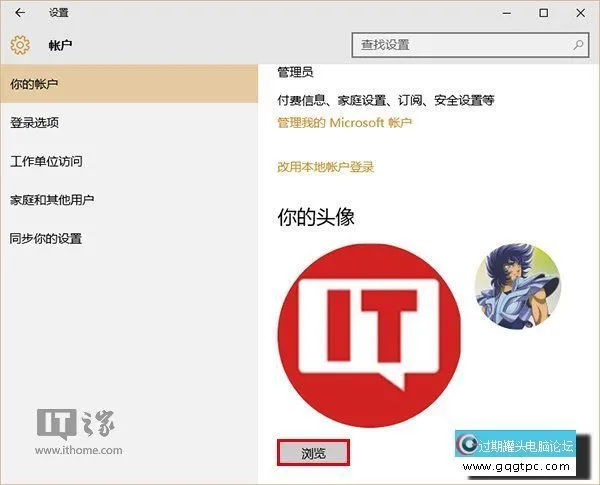
Task: Switch to 同步你的设置 page
Action: (46, 239)
